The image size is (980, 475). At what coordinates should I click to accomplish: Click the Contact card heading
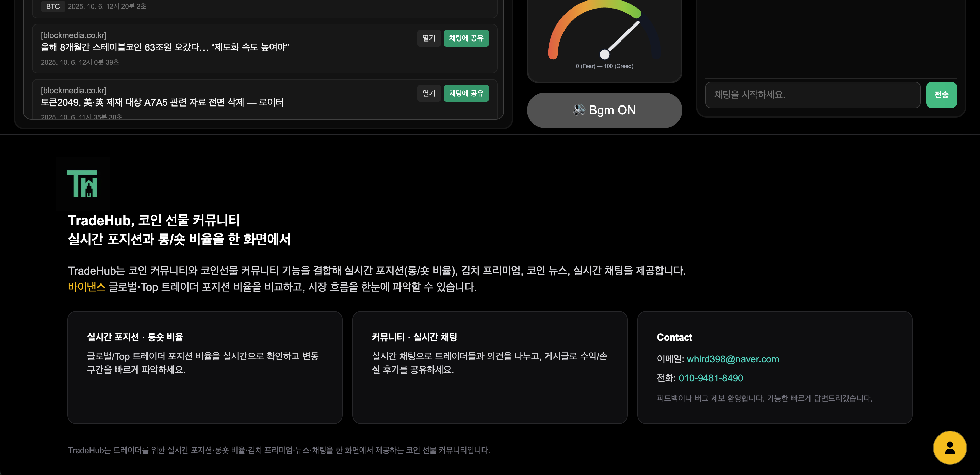pos(674,337)
